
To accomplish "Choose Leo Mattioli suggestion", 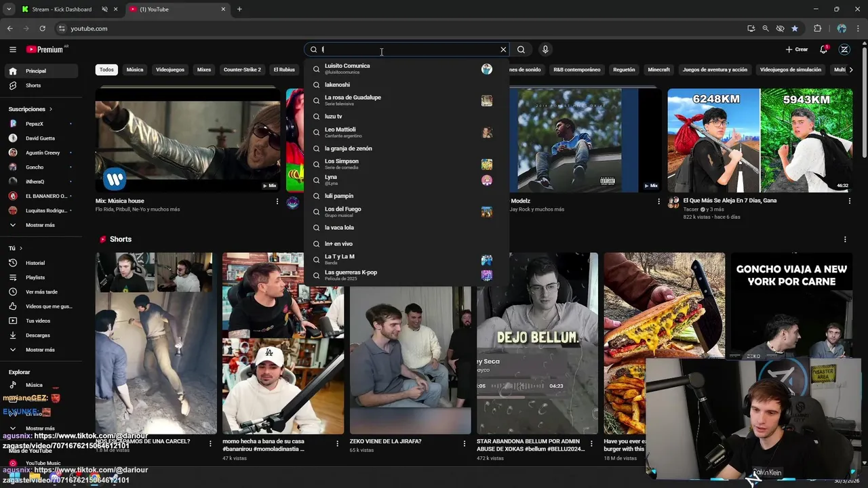I will 407,132.
